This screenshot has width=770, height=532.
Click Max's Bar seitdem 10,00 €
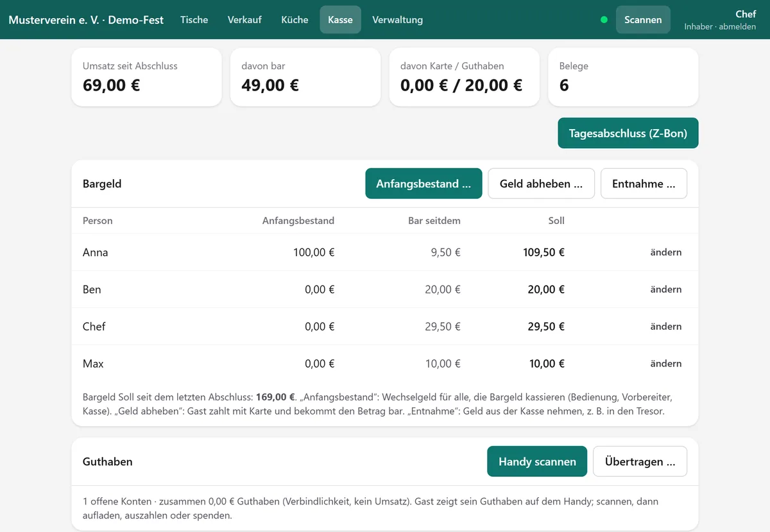click(443, 364)
